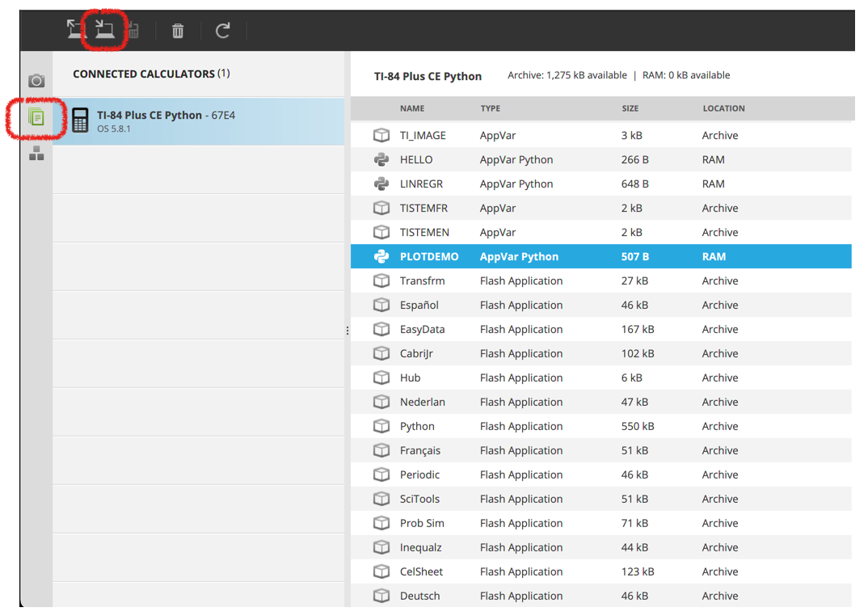Viewport: 868px width, 616px height.
Task: Click the OS 5.8.1 version text
Action: pyautogui.click(x=114, y=129)
